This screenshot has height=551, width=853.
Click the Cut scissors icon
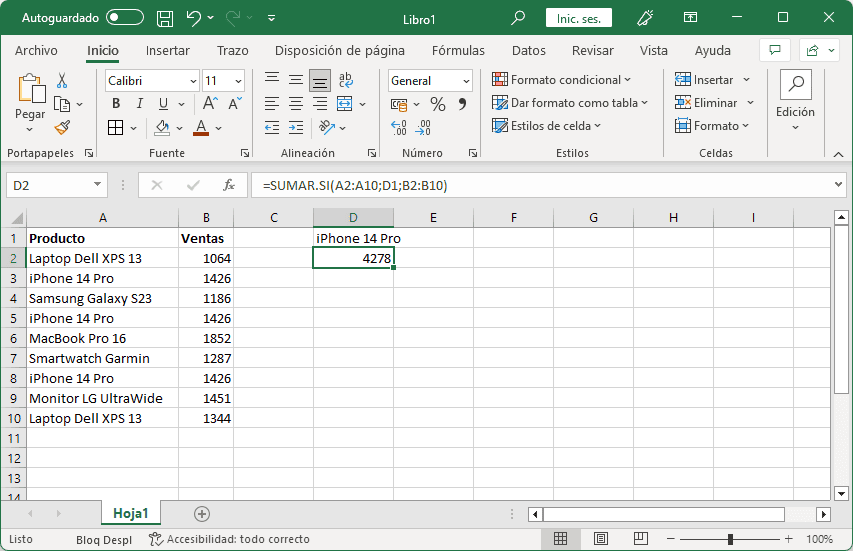coord(62,81)
